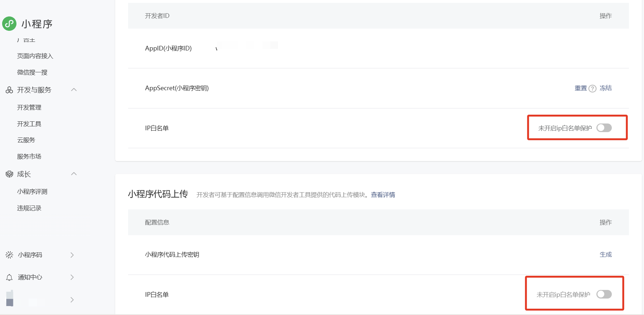Click the account avatar thumbnail in the sidebar
Viewport: 644px width, 315px height.
click(x=10, y=298)
